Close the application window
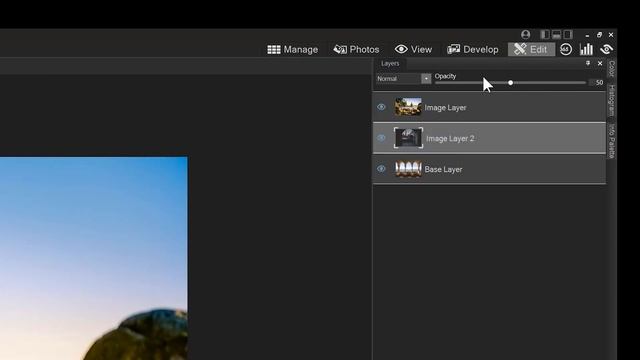 pyautogui.click(x=611, y=35)
